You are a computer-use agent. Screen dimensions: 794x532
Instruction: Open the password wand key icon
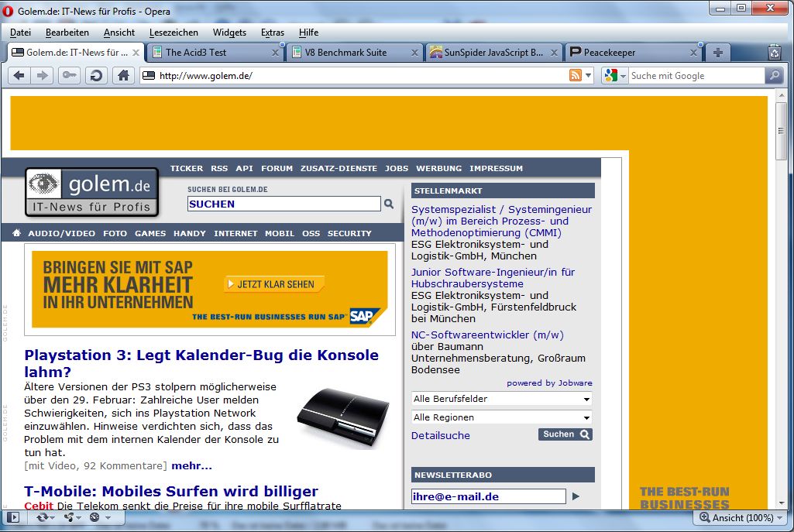coord(68,75)
